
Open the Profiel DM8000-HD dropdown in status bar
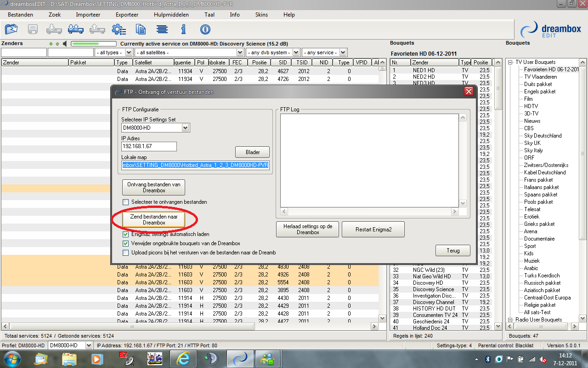coord(89,345)
